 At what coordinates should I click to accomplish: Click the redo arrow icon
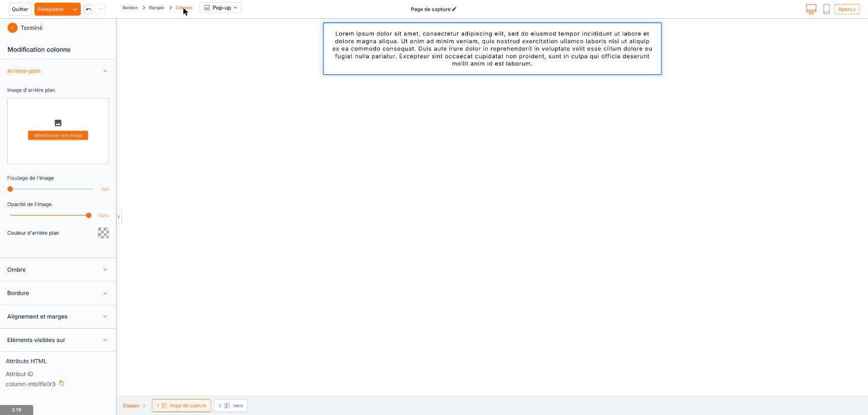tap(100, 9)
